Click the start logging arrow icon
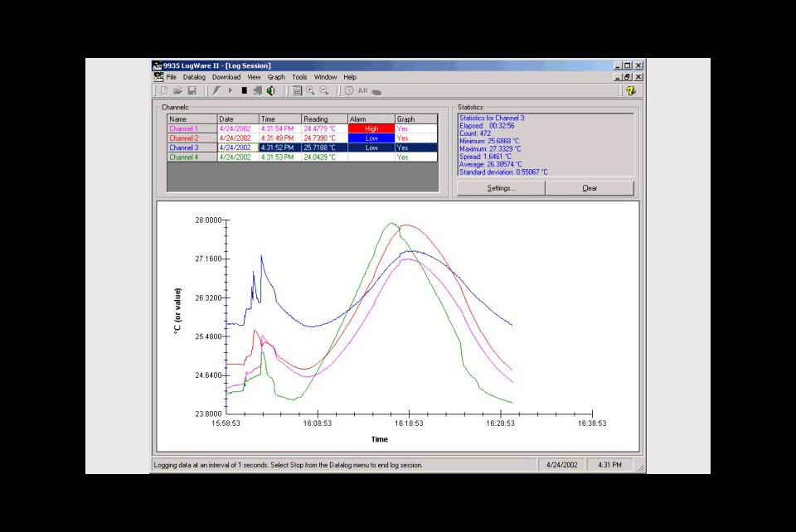 231,90
